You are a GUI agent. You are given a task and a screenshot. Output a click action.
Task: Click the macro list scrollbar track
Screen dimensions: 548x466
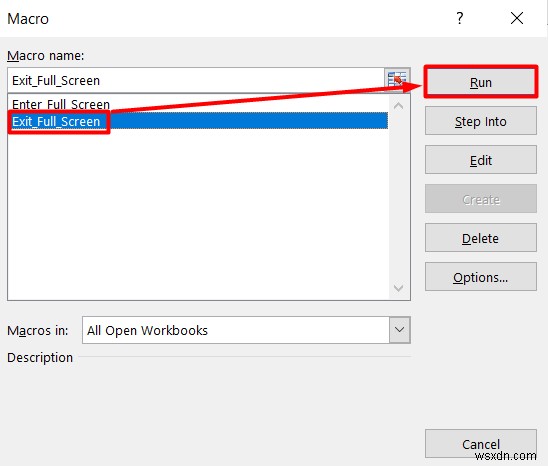[398, 196]
